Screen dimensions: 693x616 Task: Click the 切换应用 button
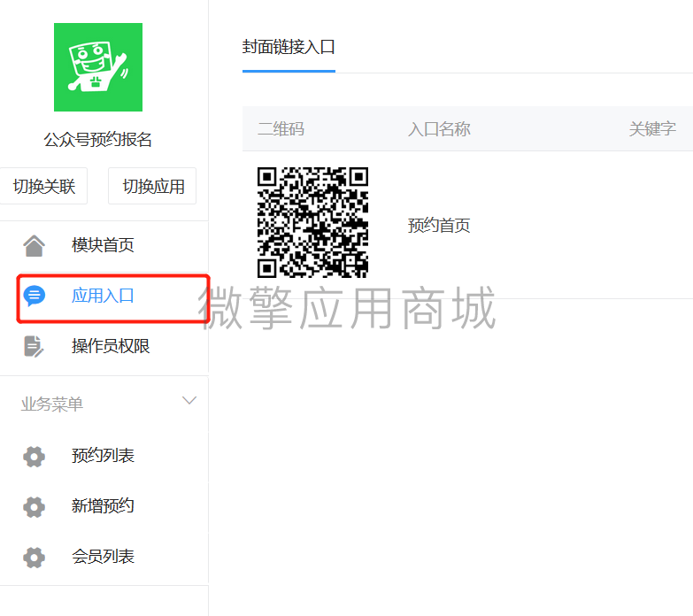(x=152, y=186)
